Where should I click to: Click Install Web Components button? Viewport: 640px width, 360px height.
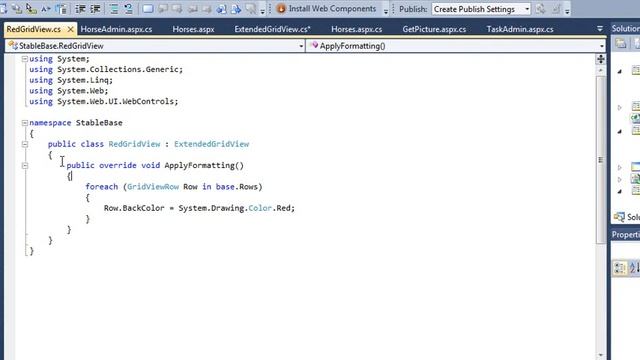point(327,9)
